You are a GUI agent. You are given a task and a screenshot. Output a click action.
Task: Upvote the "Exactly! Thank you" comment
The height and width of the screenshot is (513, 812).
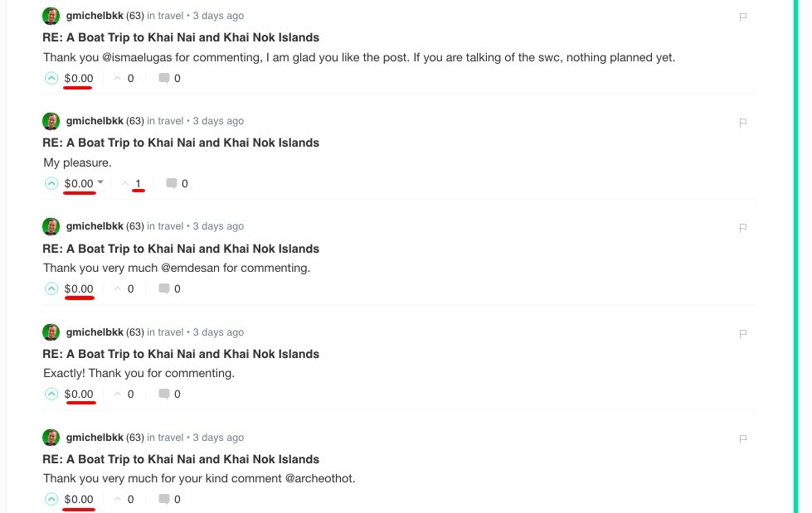51,394
